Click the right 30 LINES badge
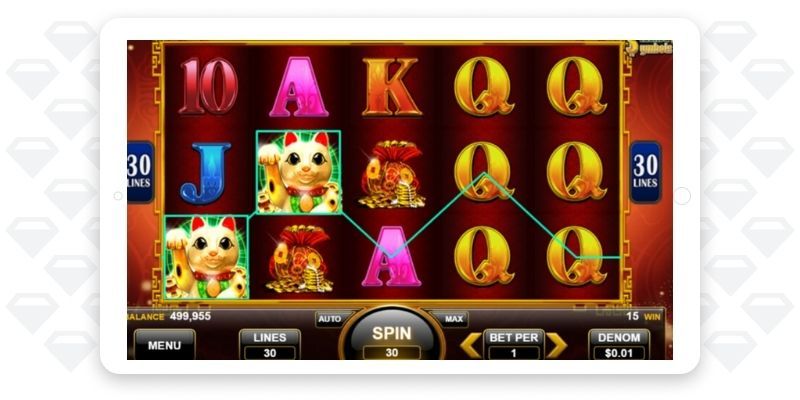 [x=645, y=172]
